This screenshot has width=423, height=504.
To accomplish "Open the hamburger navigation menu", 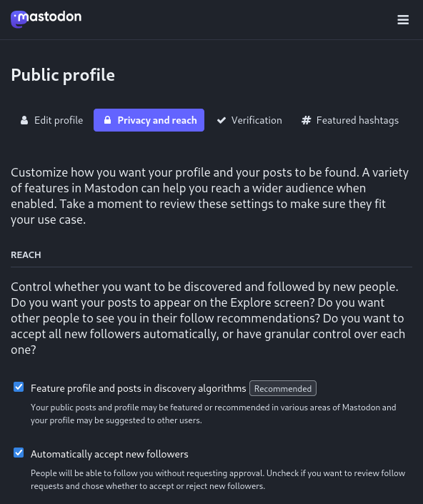I will pos(403,19).
